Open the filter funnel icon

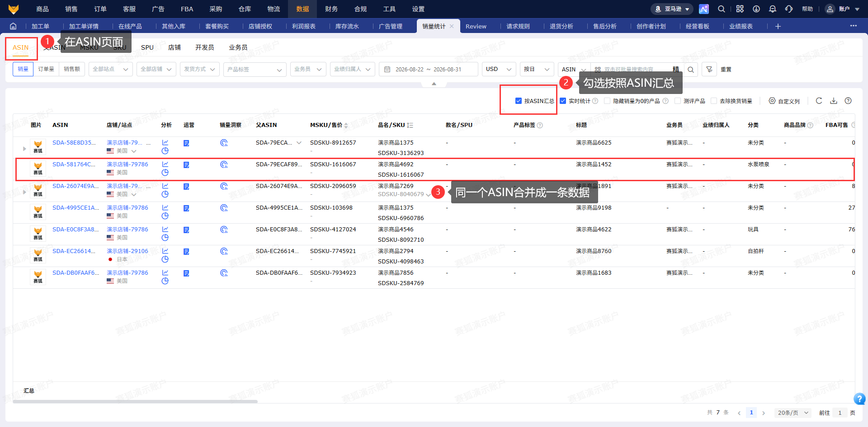tap(709, 70)
